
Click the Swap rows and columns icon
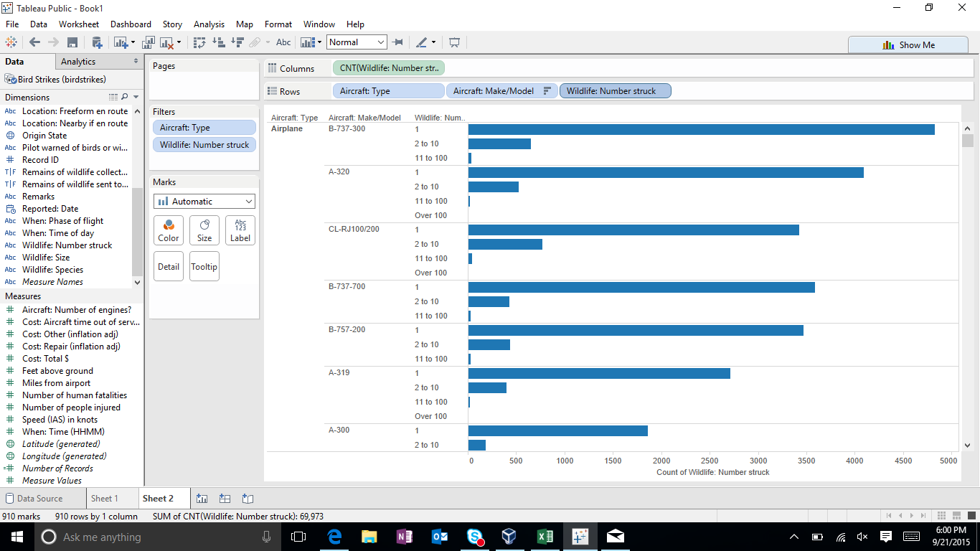pos(199,42)
